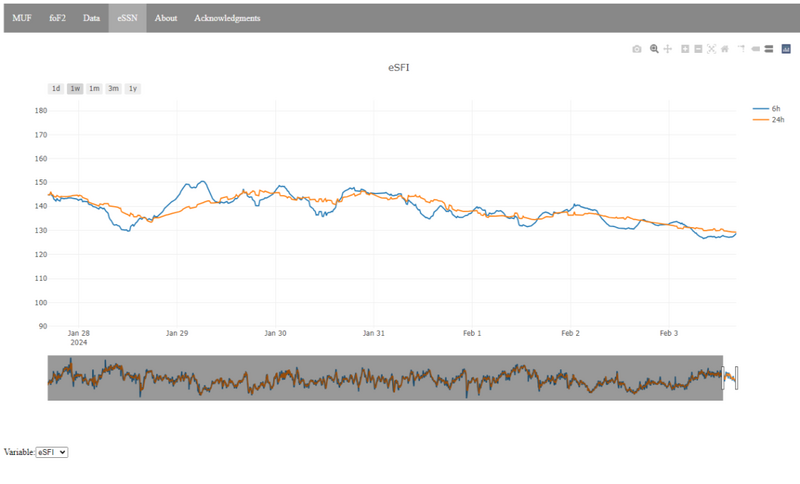Set range to 3m
This screenshot has width=800, height=484.
click(x=113, y=89)
